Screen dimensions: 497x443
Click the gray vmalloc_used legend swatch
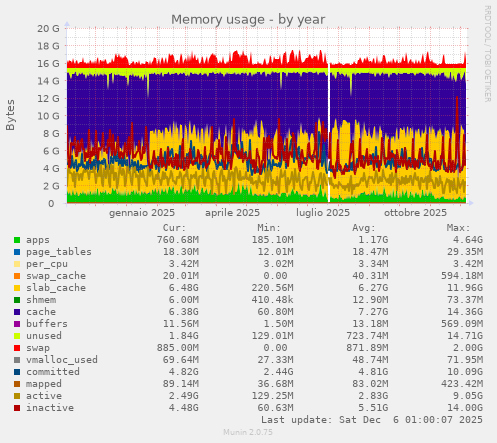[17, 360]
